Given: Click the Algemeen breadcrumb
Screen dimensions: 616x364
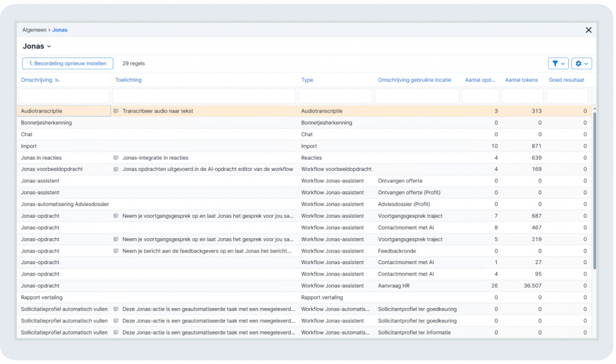Looking at the screenshot, I should click(34, 30).
